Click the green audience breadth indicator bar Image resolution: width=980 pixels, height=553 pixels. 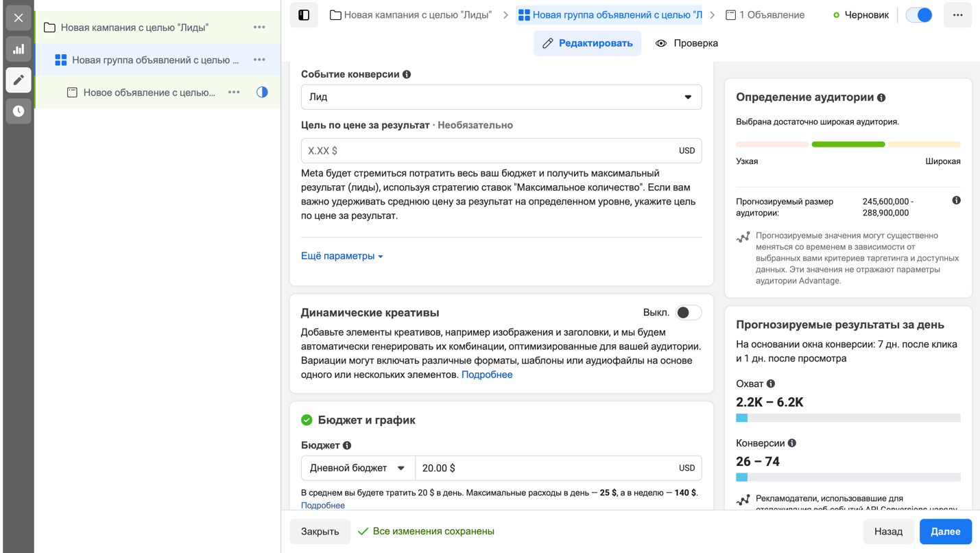point(848,144)
